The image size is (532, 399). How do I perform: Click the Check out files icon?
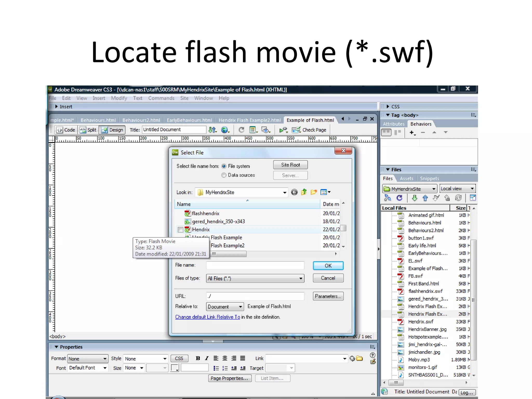(436, 198)
